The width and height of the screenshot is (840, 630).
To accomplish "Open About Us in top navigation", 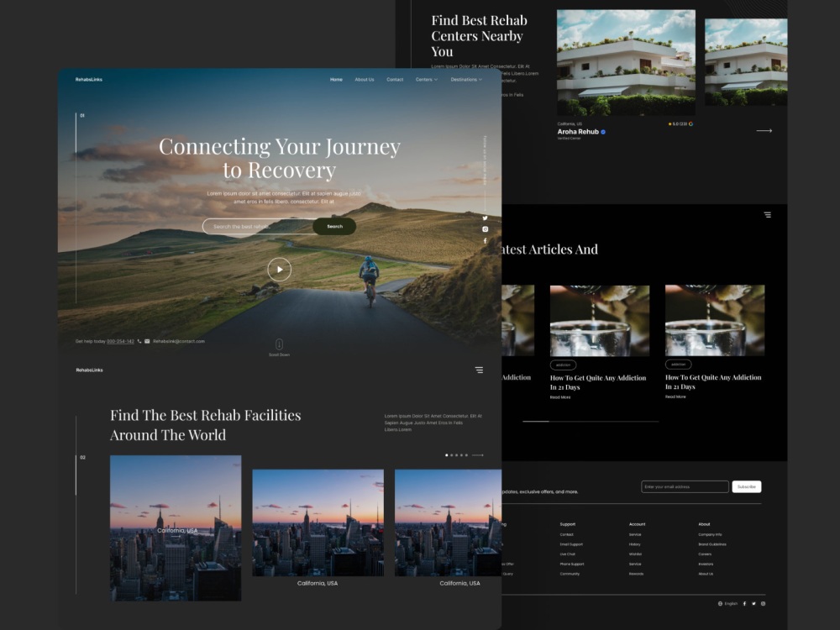I will click(365, 79).
